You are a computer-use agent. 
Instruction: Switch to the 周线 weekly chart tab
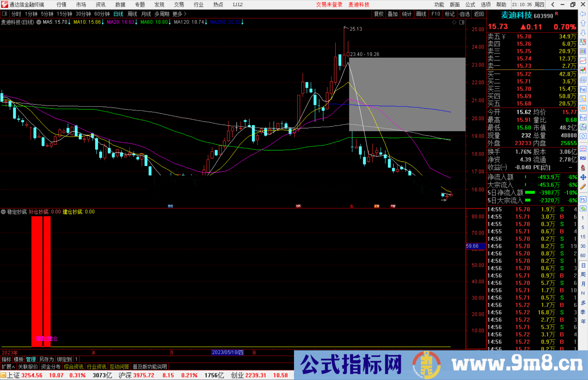coord(132,14)
